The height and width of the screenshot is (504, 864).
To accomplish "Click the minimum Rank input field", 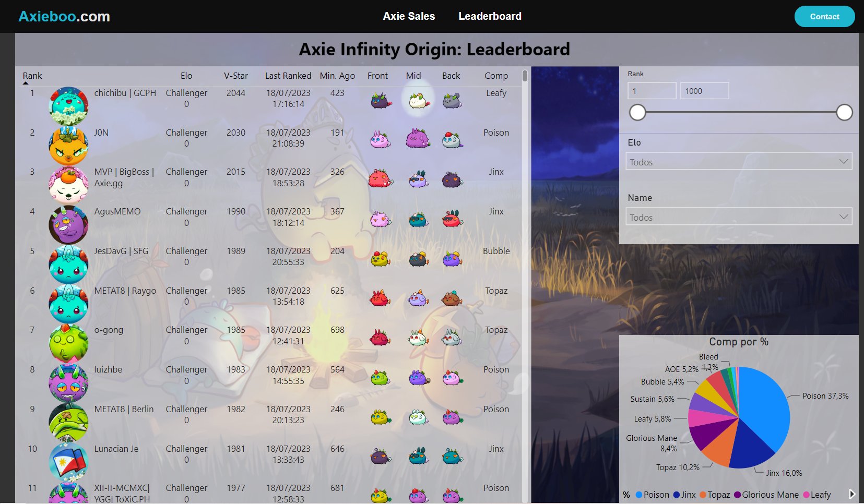I will click(x=652, y=91).
